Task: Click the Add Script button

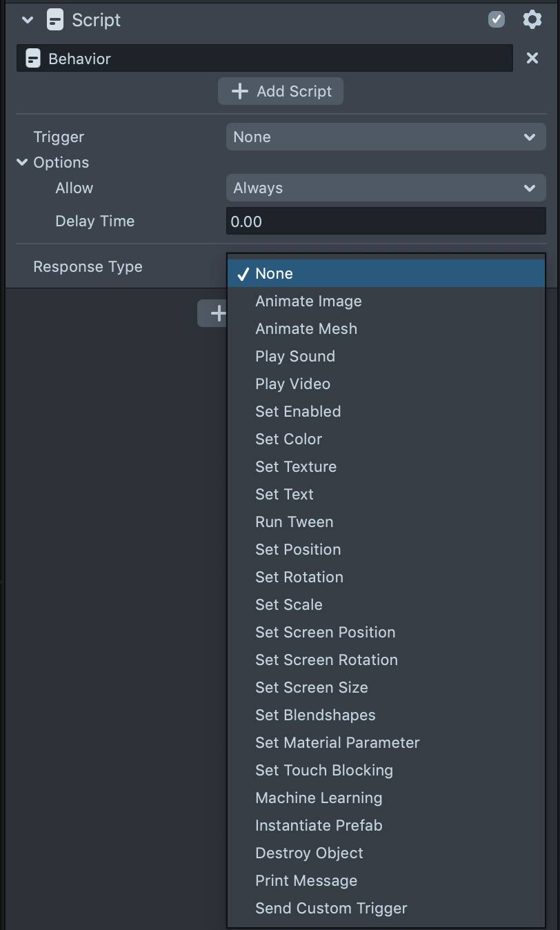Action: pos(281,91)
